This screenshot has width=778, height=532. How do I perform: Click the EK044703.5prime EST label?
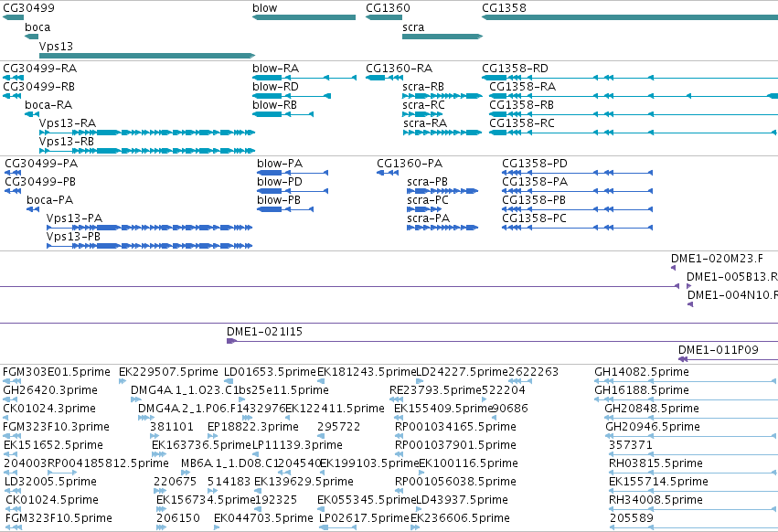(263, 518)
